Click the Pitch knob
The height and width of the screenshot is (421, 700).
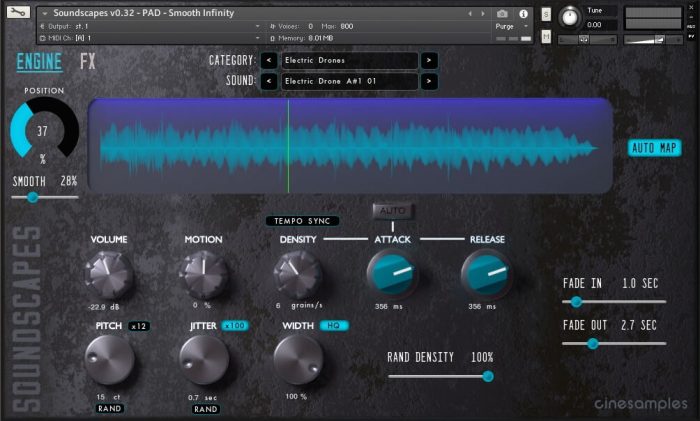point(109,360)
